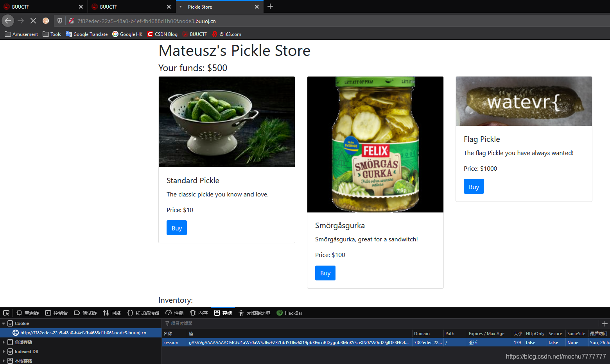The height and width of the screenshot is (364, 610).
Task: Switch to the first BUUCTF tab
Action: (x=39, y=7)
